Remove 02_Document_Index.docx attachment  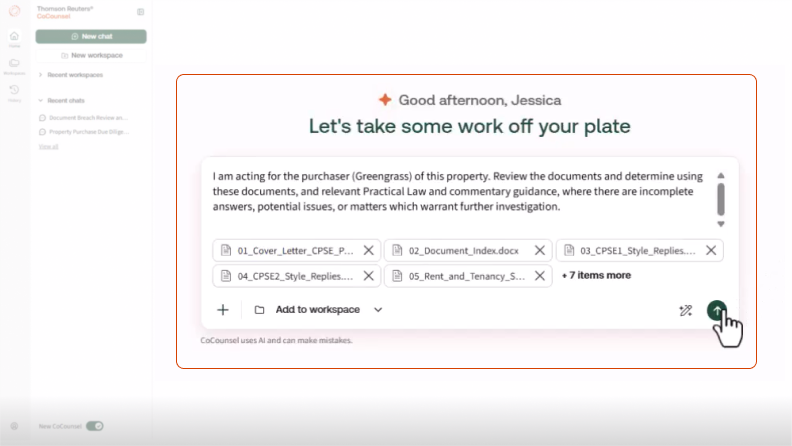(x=539, y=251)
